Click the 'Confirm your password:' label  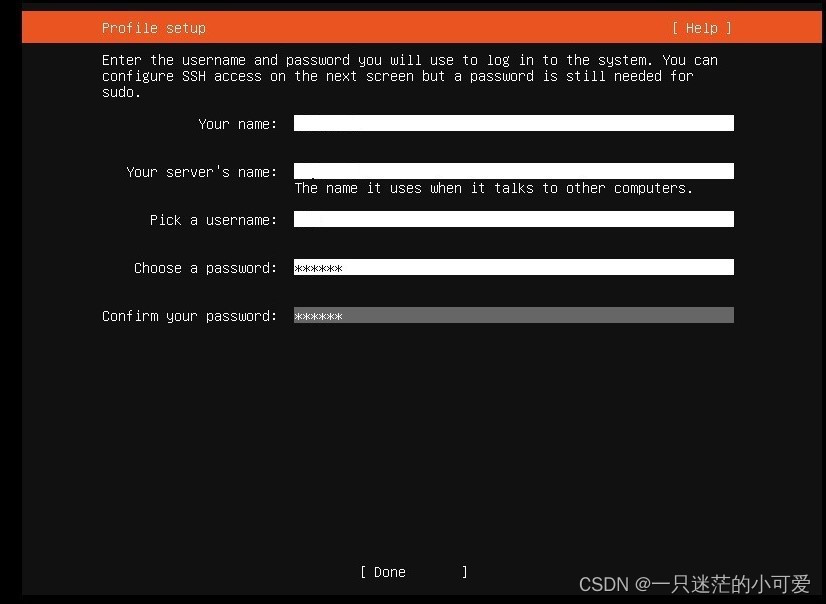[190, 316]
